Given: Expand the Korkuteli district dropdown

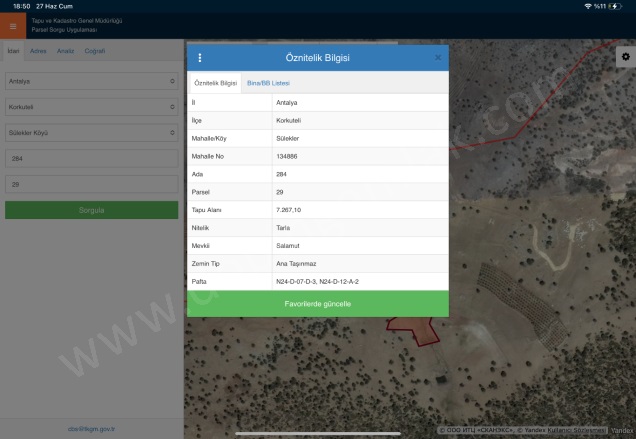Looking at the screenshot, I should click(x=91, y=106).
